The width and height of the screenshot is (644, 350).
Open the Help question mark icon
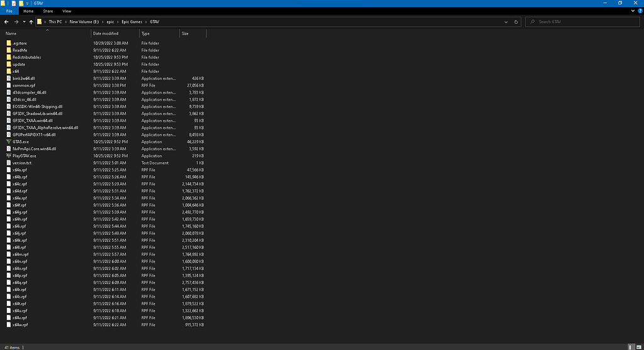tap(640, 11)
